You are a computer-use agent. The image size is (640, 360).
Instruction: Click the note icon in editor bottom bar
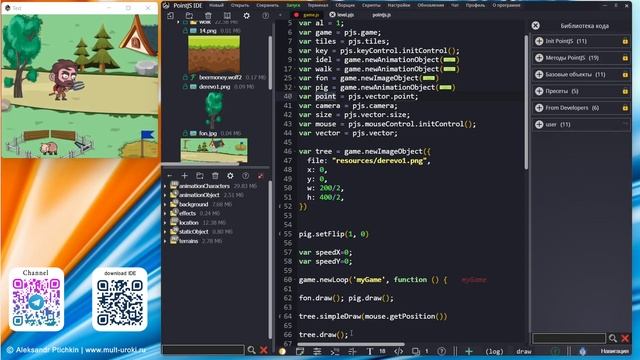pyautogui.click(x=300, y=351)
